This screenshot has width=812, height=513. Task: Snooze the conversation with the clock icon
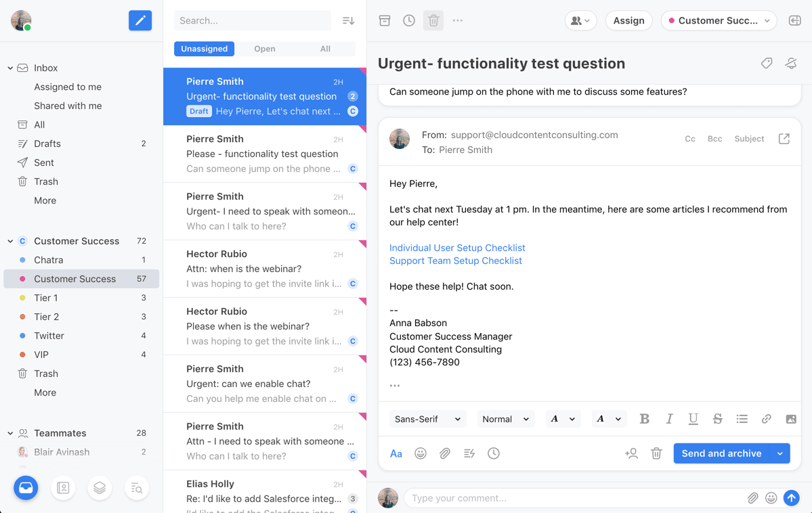409,20
